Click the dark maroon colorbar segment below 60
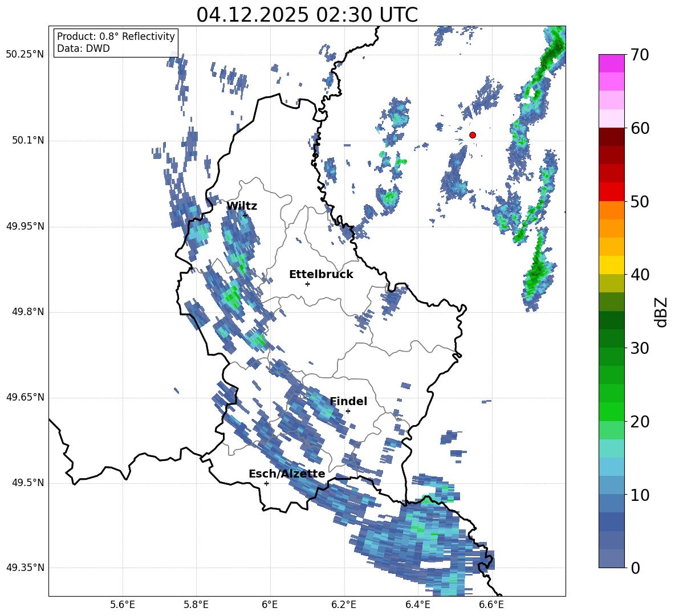Image resolution: width=675 pixels, height=616 pixels. (x=612, y=137)
